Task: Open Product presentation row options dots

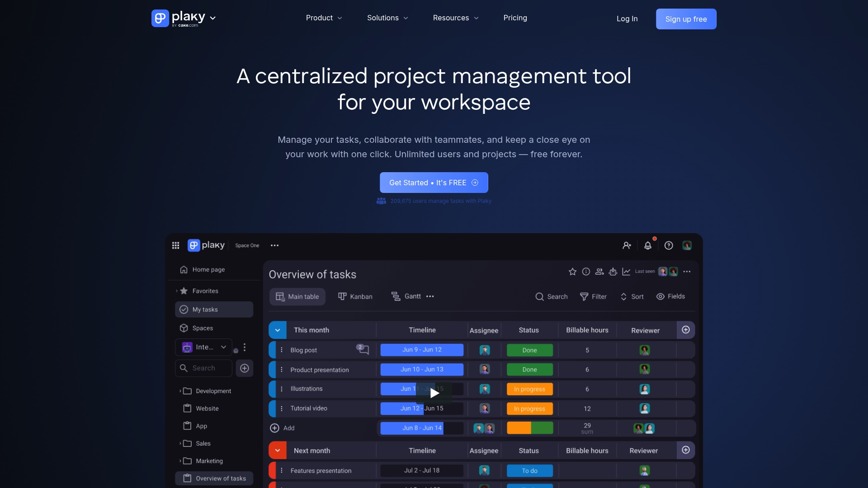Action: [282, 370]
